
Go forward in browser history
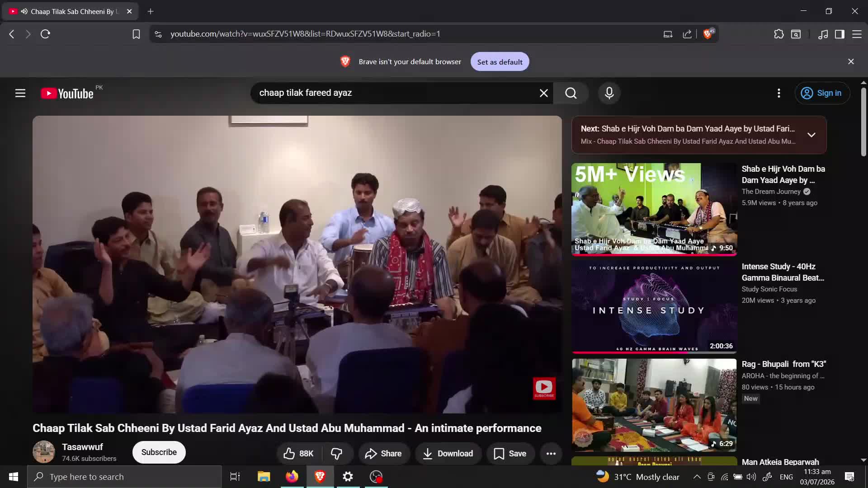tap(28, 34)
